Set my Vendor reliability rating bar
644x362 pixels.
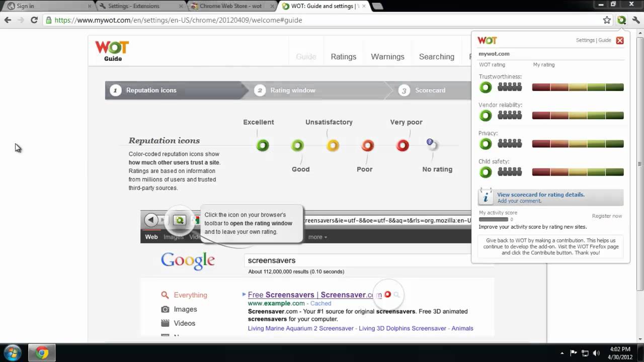[x=578, y=116]
